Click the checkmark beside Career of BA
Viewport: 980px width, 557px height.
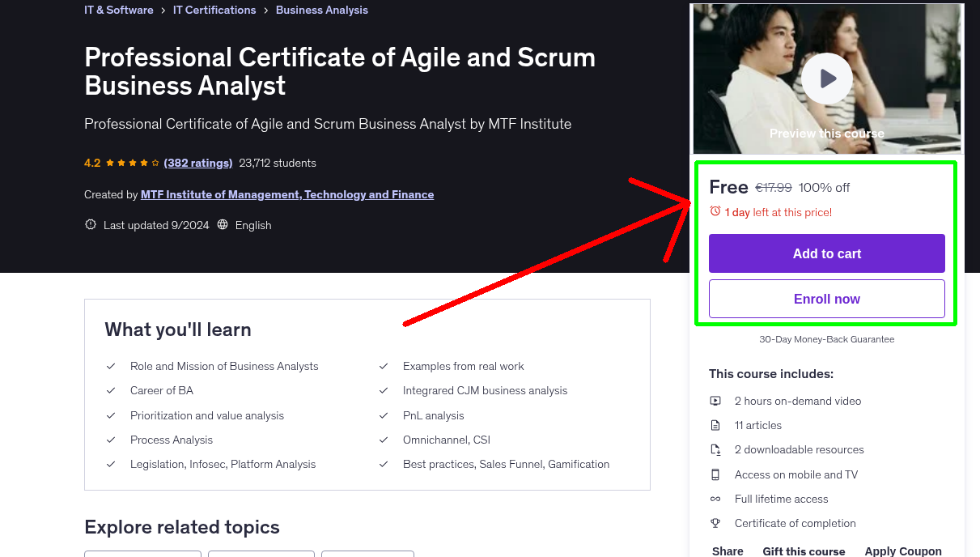[111, 390]
